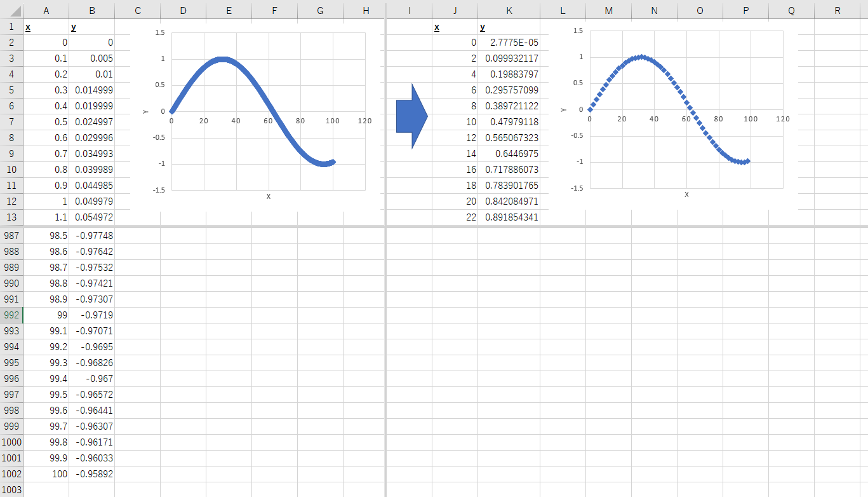868x497 pixels.
Task: Select the blue right-pointing arrow shape
Action: coord(411,116)
